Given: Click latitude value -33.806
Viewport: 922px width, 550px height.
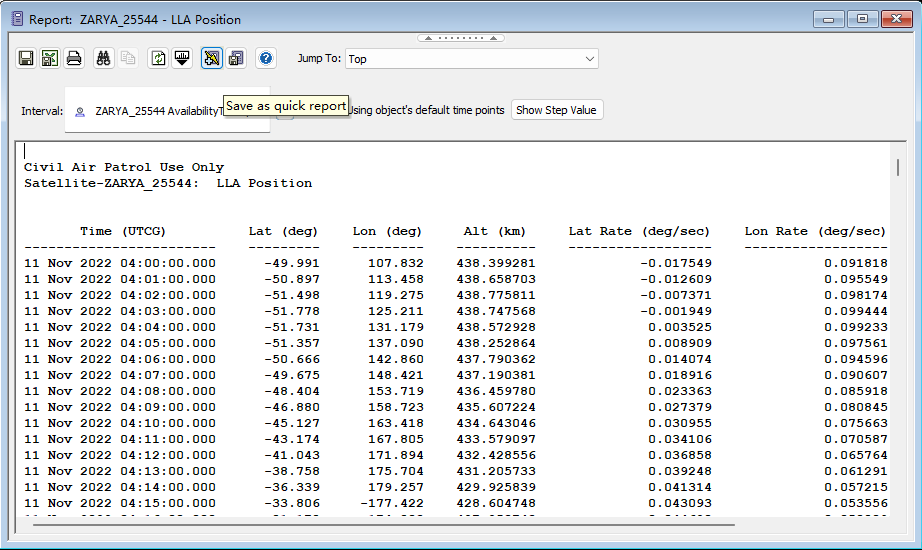Looking at the screenshot, I should tap(292, 503).
